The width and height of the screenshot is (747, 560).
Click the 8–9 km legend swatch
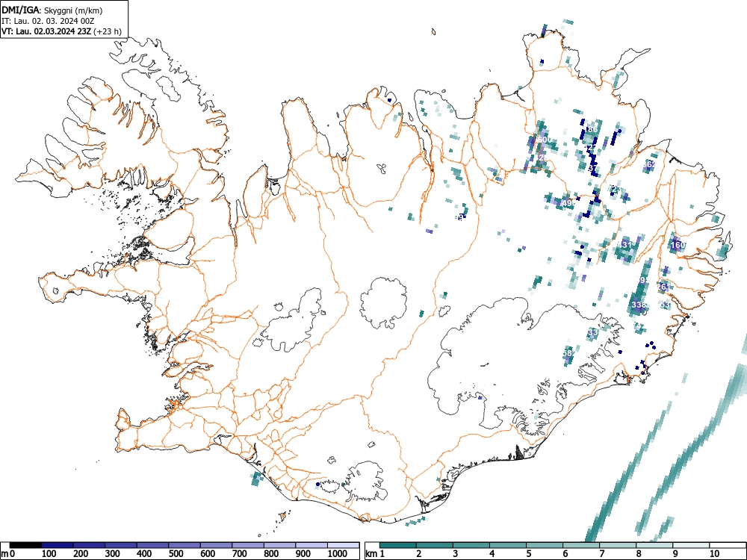coord(655,545)
